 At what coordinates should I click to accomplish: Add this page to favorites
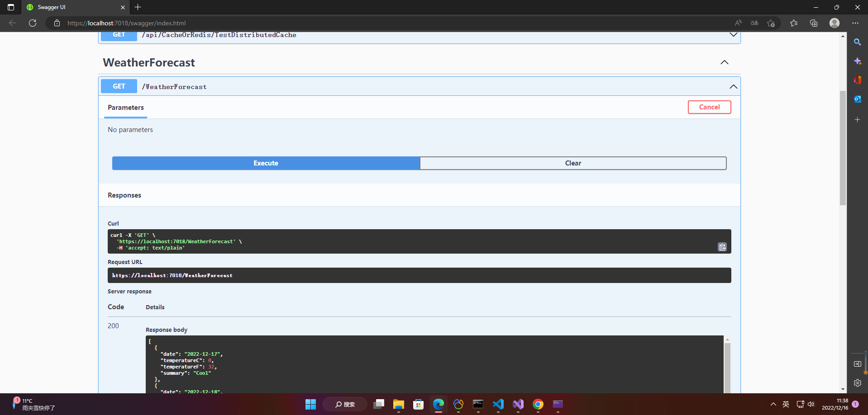tap(771, 23)
